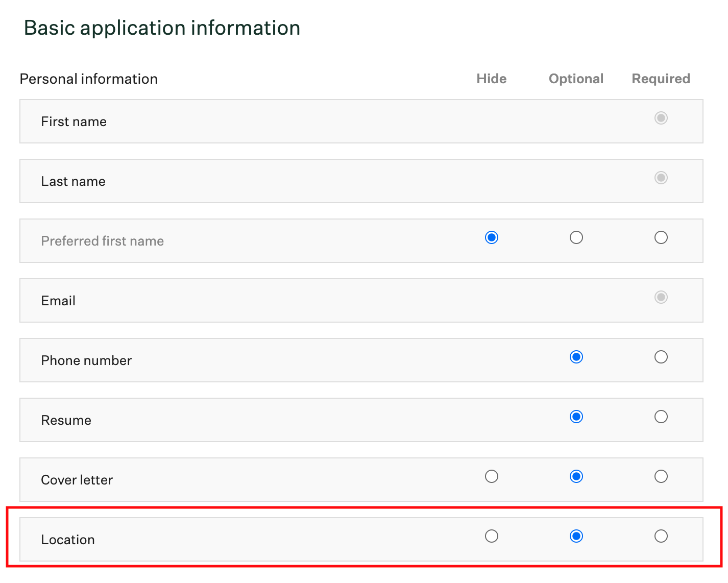Screen dimensions: 728x583
Task: Keep Cover letter set to Optional
Action: (x=576, y=476)
